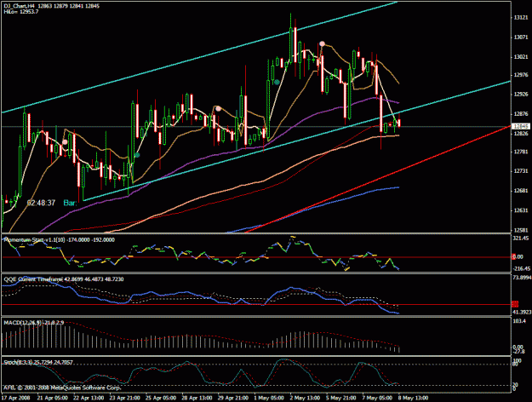Screen dimensions: 532x402
Task: Click the pink signal dot near 29 Apr
Action: tap(218, 109)
